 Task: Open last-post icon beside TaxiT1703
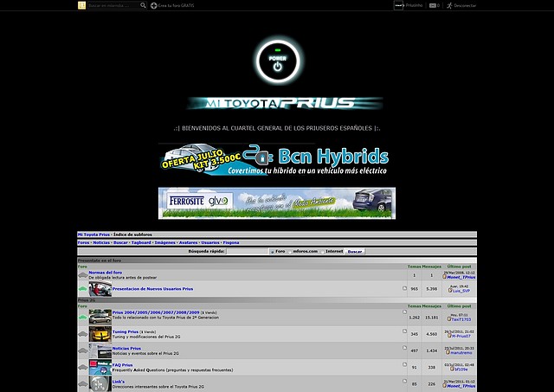tap(449, 319)
